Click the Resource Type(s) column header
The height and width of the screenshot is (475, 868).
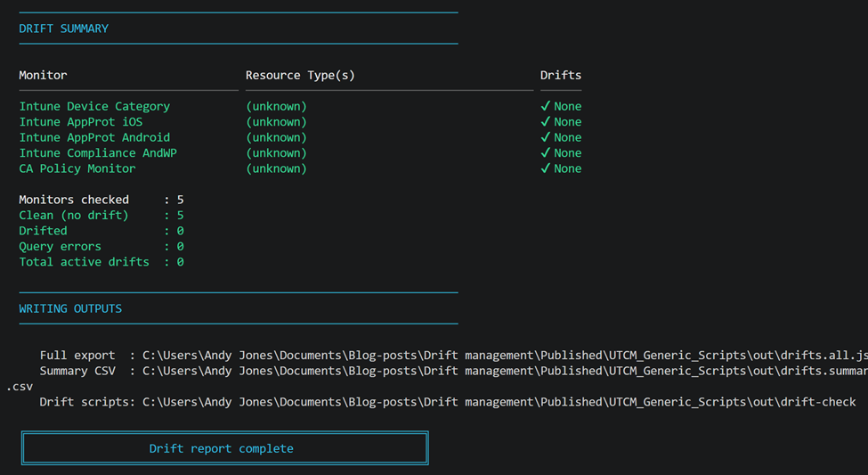point(300,75)
